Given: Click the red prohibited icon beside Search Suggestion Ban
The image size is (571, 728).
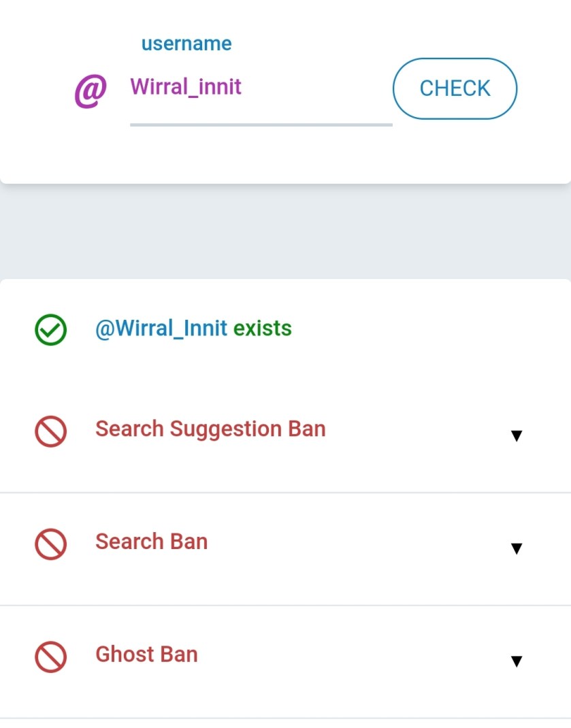Looking at the screenshot, I should pyautogui.click(x=50, y=431).
